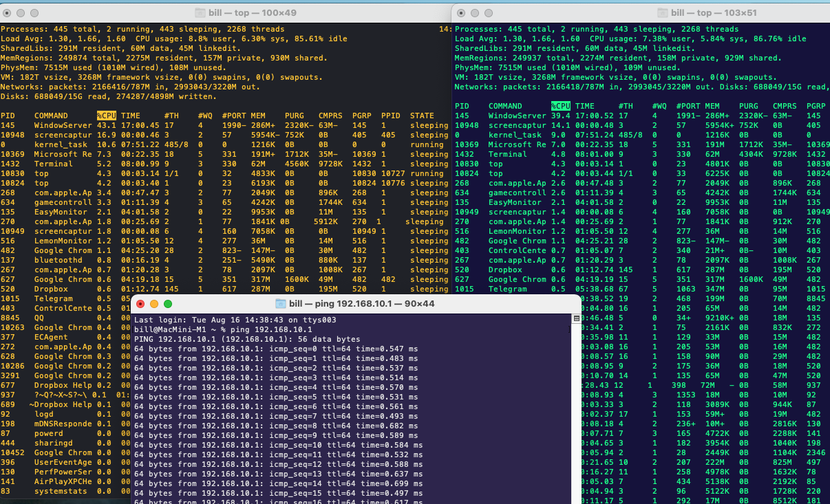The height and width of the screenshot is (504, 830).
Task: Close the left top 100×49 window
Action: click(6, 12)
